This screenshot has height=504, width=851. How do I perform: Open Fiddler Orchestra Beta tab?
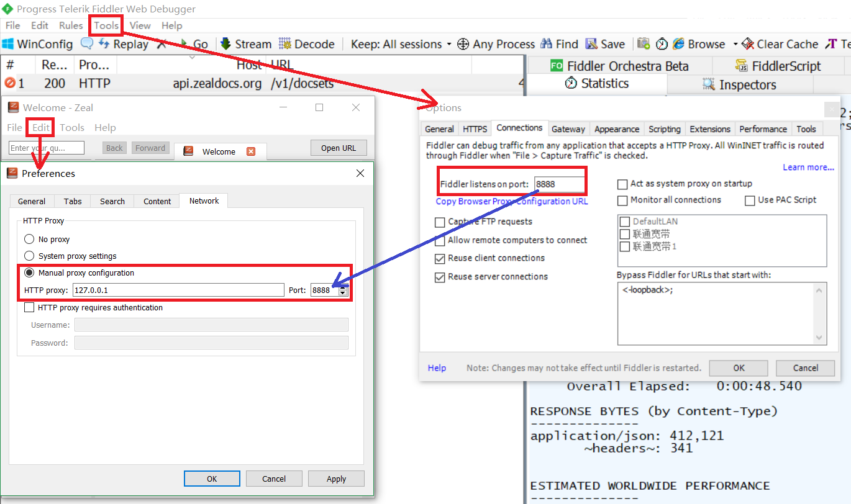(x=619, y=66)
